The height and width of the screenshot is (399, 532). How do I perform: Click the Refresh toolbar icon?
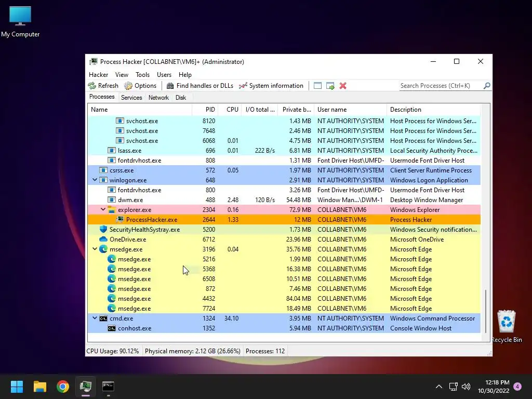[92, 86]
